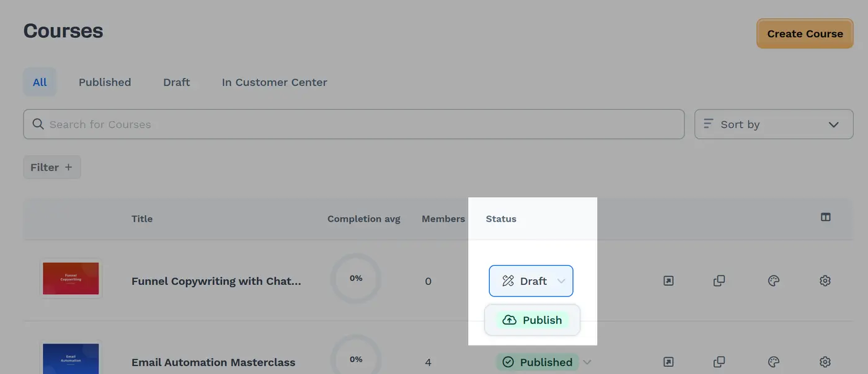This screenshot has height=374, width=868.
Task: Select the All tab
Action: pos(40,82)
